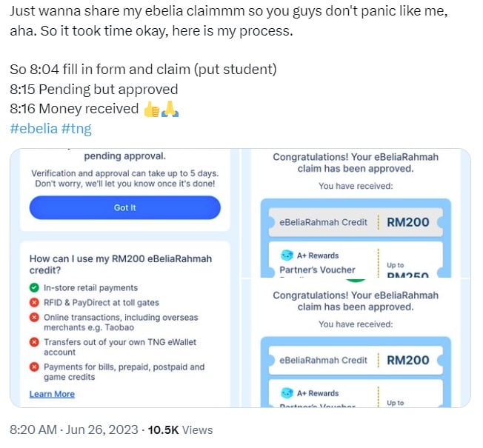Screen dimensions: 483x448
Task: Click the upper A+ Rewards mascot icon
Action: [x=287, y=255]
